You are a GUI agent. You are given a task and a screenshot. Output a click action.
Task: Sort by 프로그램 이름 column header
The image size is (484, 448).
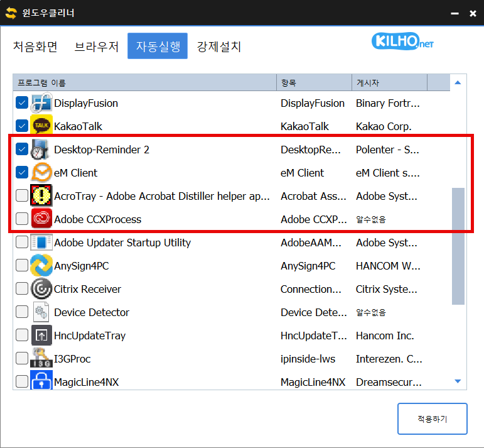(145, 82)
